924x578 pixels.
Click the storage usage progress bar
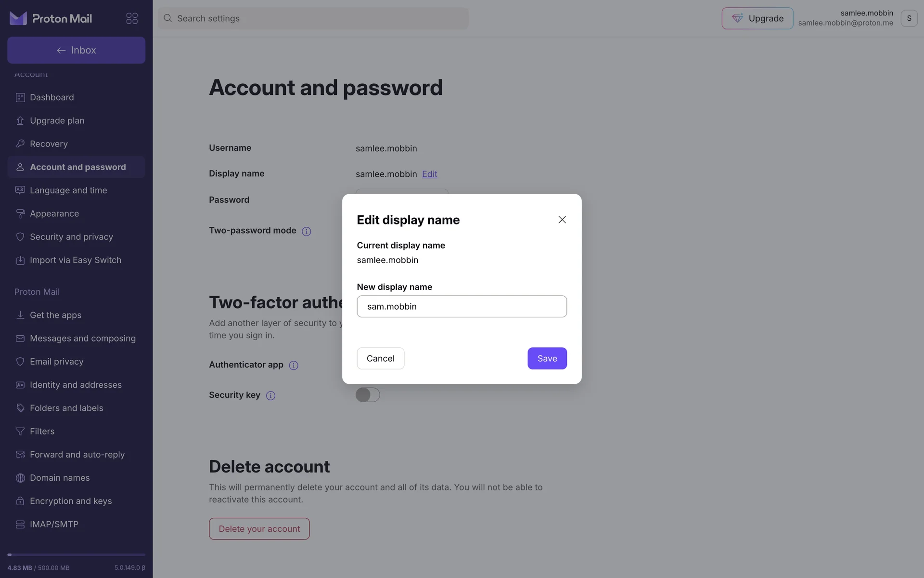coord(76,555)
